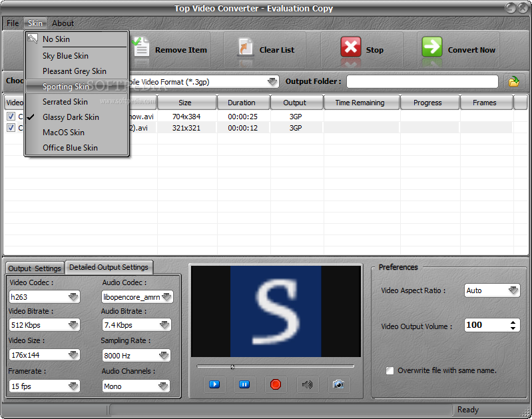
Task: Apply Pleasant Grey Skin
Action: point(77,71)
